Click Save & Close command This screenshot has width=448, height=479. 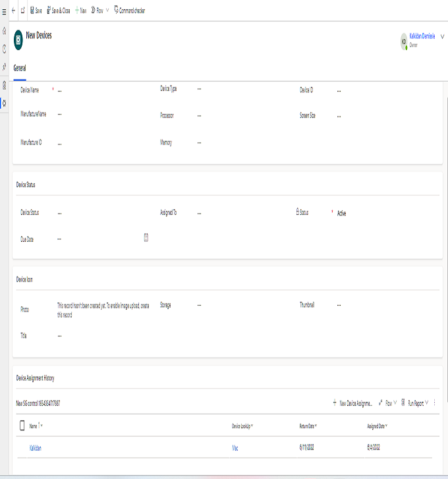point(59,11)
